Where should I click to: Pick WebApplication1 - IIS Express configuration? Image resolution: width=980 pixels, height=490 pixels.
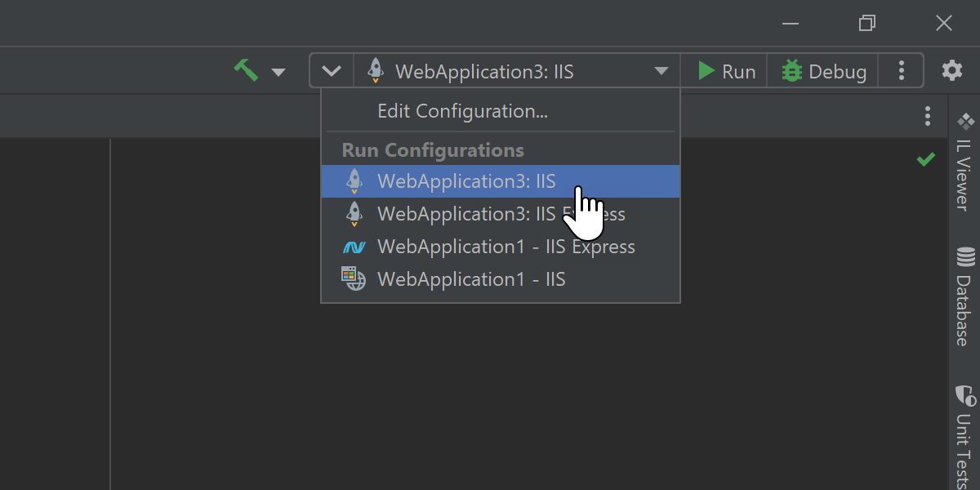506,247
